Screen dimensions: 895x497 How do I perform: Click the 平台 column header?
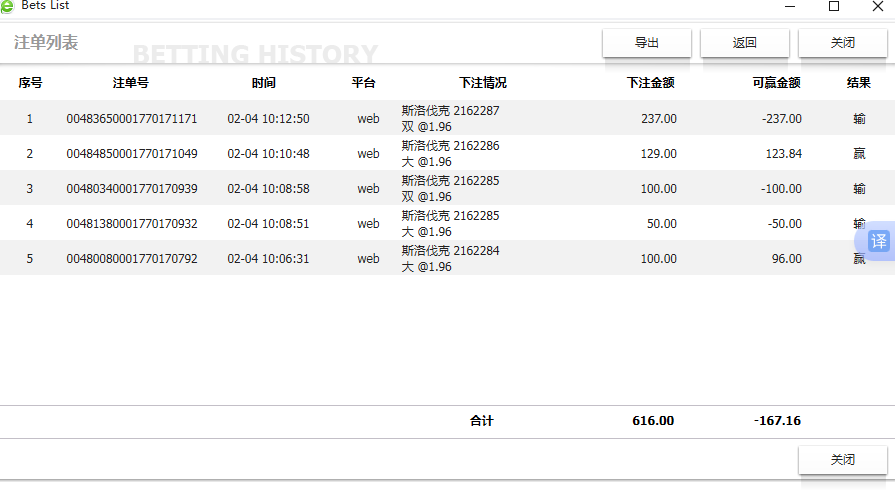coord(363,83)
